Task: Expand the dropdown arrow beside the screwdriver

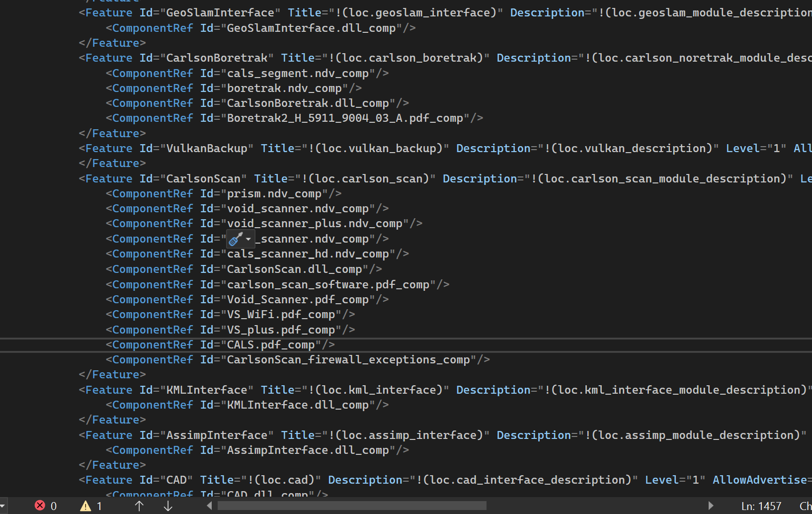Action: coord(248,239)
